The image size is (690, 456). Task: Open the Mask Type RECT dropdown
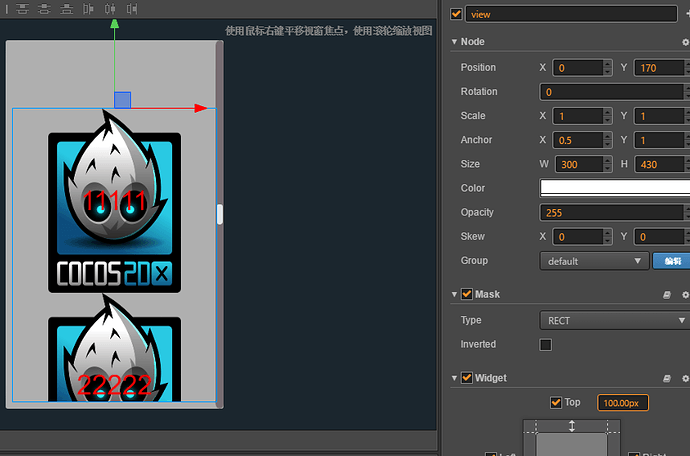[x=614, y=320]
